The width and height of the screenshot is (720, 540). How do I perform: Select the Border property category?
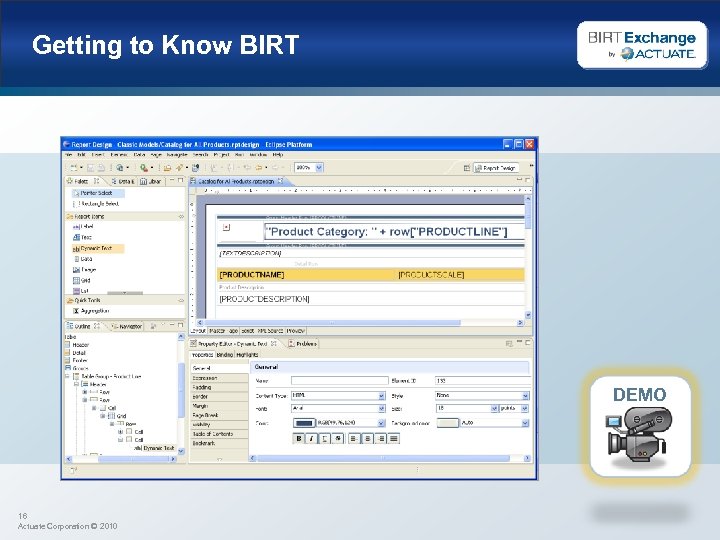(x=219, y=397)
